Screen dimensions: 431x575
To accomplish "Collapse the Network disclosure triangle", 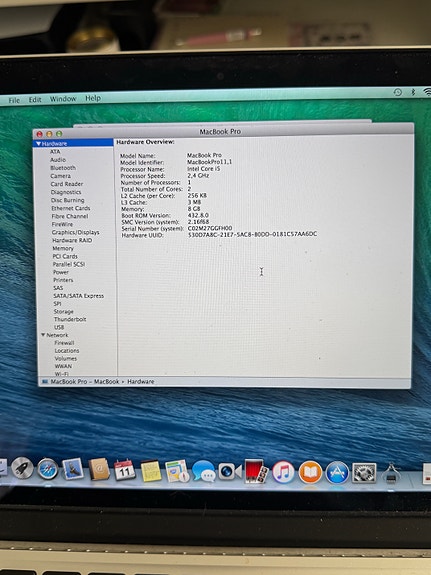I will [43, 335].
